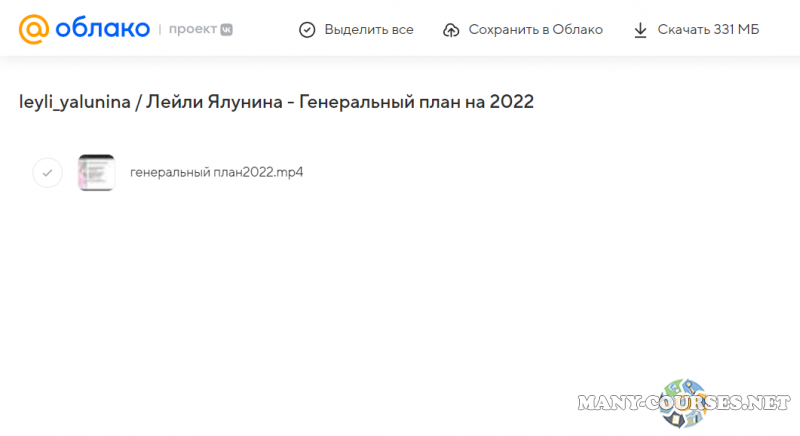Click the проект label in the header
Image resolution: width=800 pixels, height=436 pixels.
click(192, 30)
